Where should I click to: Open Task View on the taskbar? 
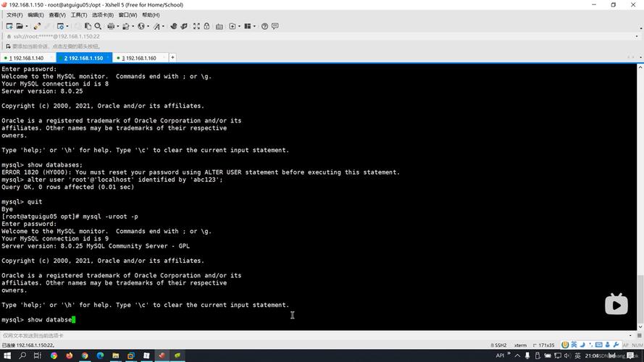(38, 355)
